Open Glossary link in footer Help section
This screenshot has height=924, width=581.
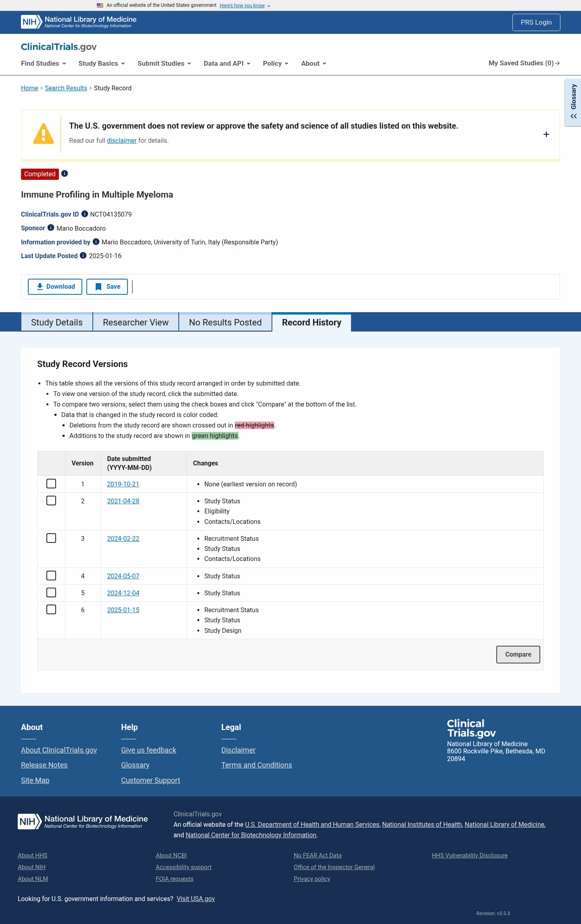pyautogui.click(x=135, y=765)
